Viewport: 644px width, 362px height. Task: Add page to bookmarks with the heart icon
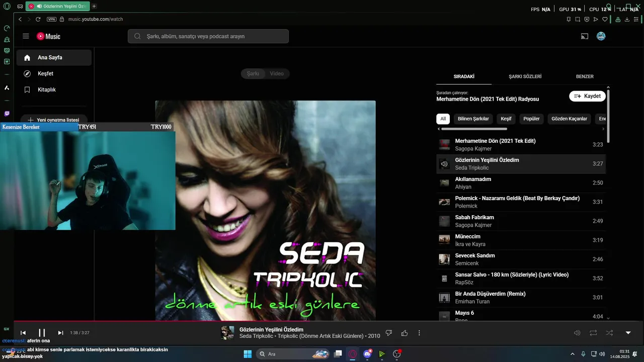[605, 19]
